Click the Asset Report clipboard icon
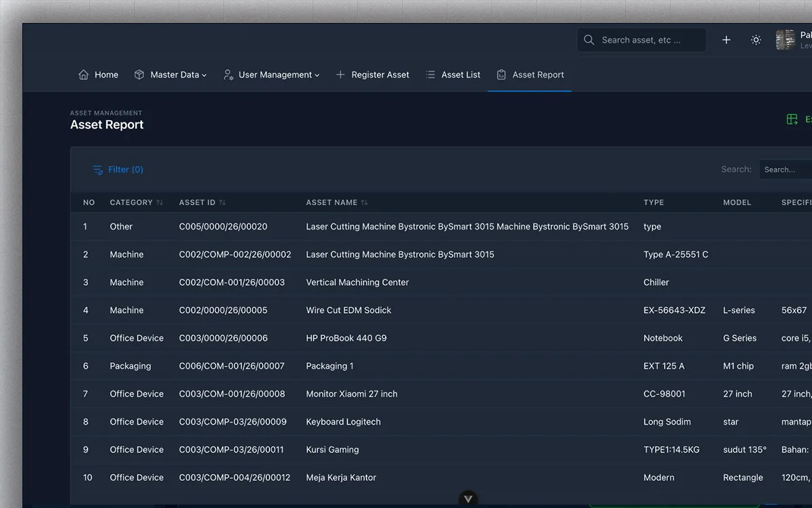812x508 pixels. tap(501, 75)
